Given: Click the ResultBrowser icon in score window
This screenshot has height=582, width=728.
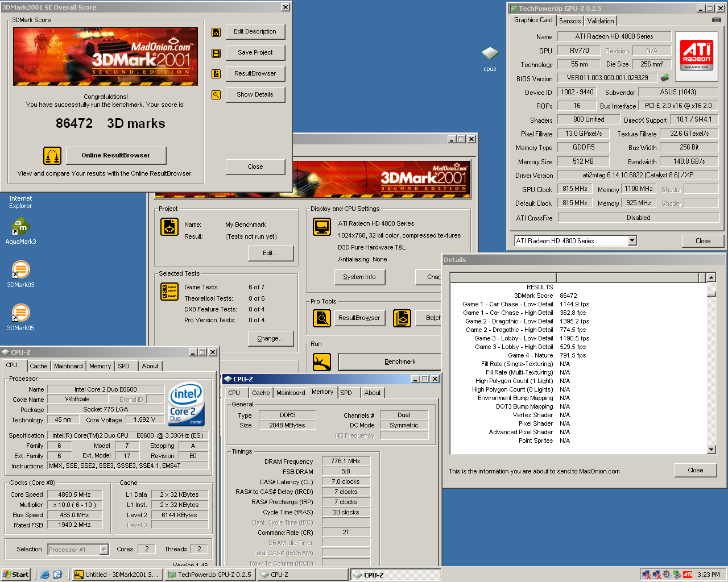Looking at the screenshot, I should (216, 74).
